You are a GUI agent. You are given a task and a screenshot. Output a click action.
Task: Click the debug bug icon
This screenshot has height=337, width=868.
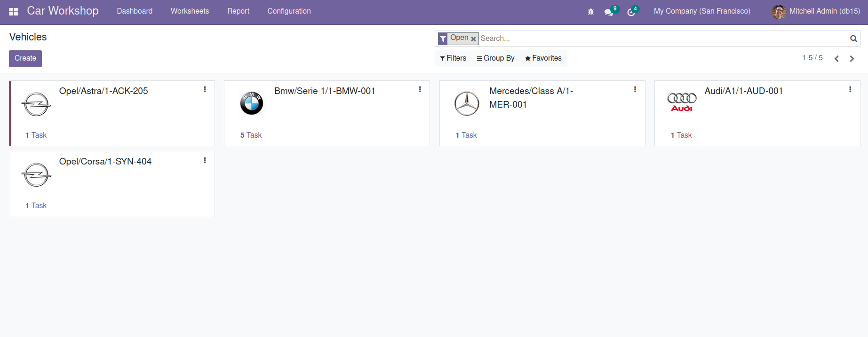pos(591,12)
